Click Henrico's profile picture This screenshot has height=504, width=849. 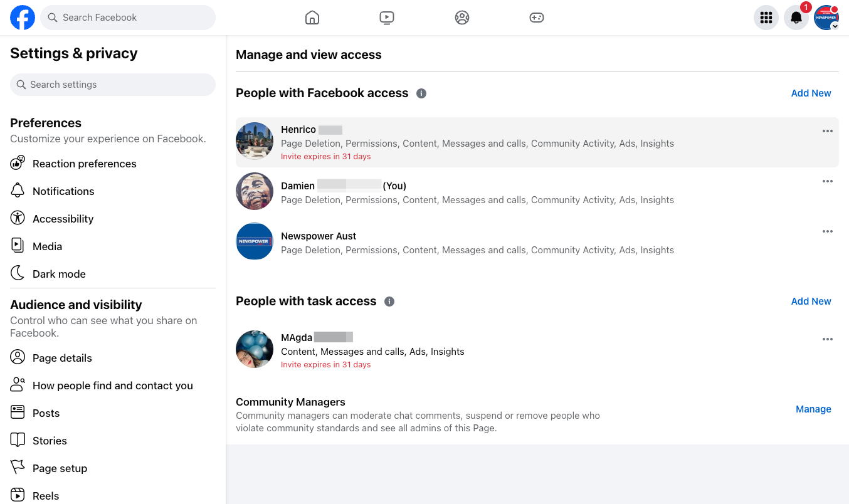255,141
